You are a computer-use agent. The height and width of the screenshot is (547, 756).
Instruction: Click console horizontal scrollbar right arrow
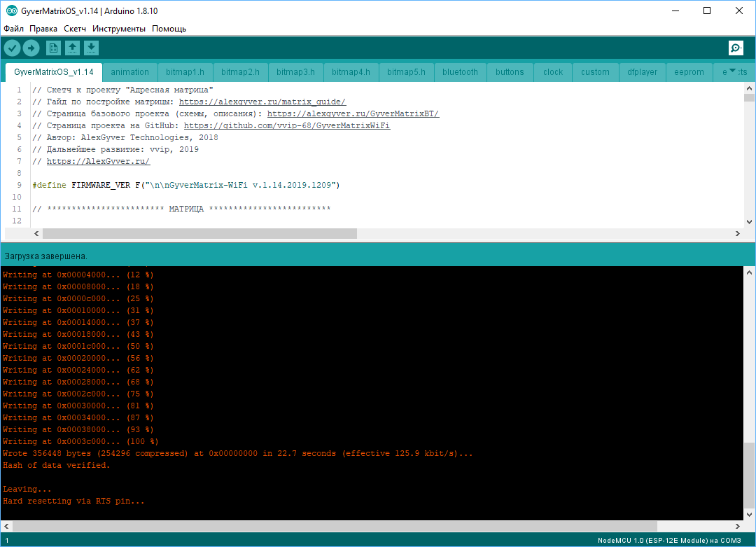click(x=738, y=526)
